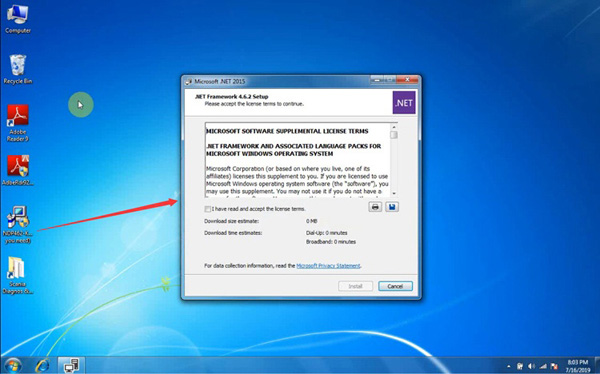Select the NDP462 .NET installer desktop icon
The width and height of the screenshot is (600, 374).
[18, 224]
